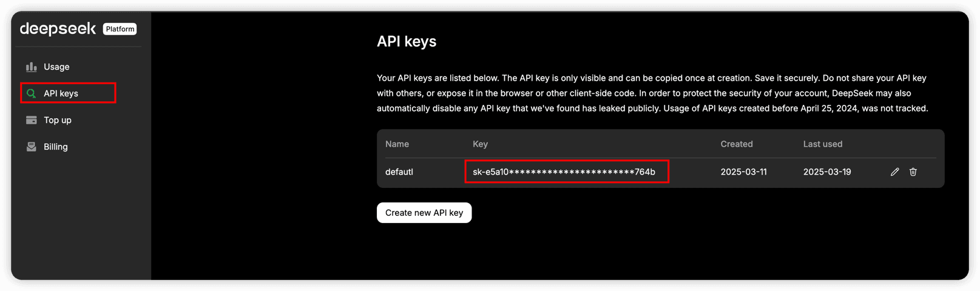
Task: Click the Top up card icon
Action: tap(31, 120)
